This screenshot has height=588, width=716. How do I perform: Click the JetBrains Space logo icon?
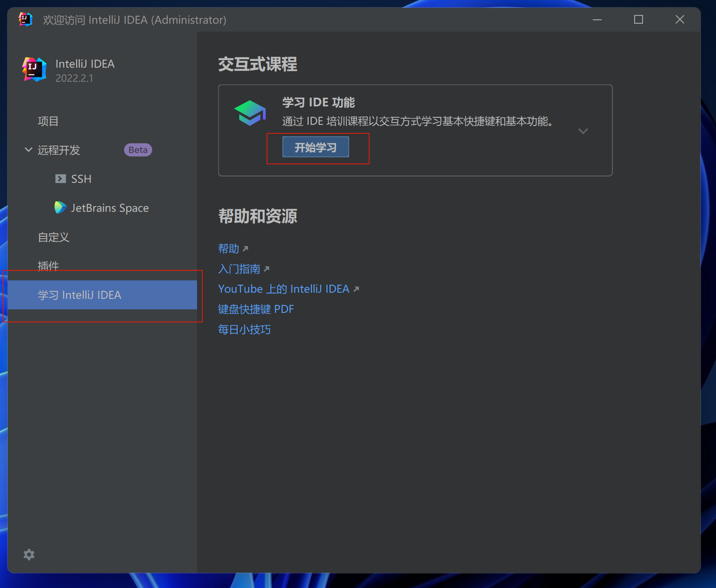(x=60, y=207)
